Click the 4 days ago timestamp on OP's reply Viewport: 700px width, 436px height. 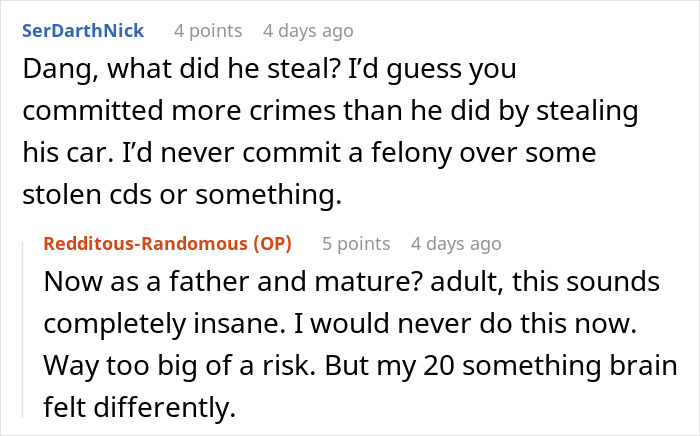click(455, 243)
